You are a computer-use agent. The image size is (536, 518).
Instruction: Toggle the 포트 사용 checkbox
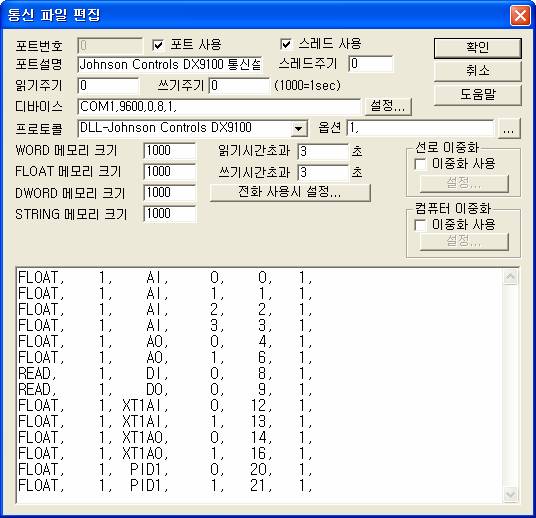click(158, 45)
